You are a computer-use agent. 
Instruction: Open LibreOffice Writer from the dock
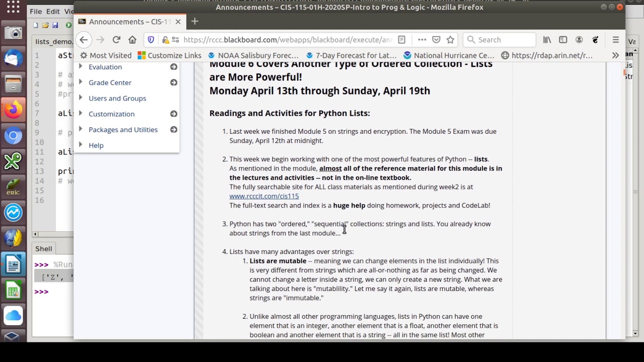13,264
